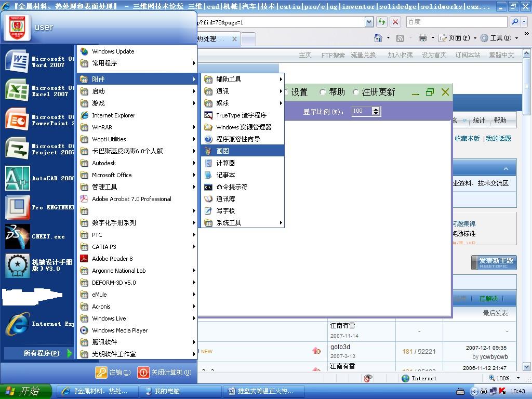Switch to 我的电脑 taskbar window
Viewport: 532px width, 399px height.
tap(180, 391)
